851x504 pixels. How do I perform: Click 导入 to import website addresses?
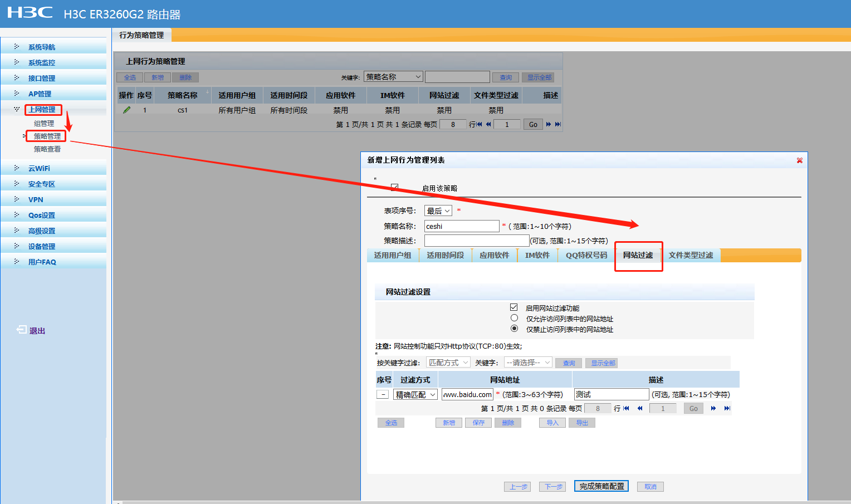552,423
